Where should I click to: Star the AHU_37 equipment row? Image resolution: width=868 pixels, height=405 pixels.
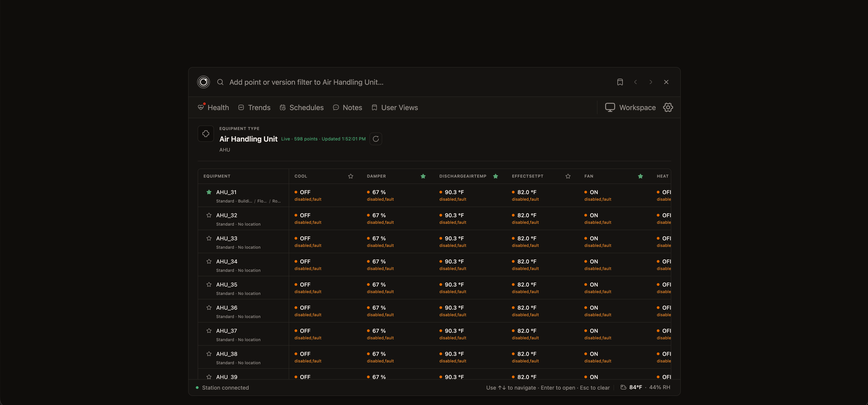(209, 330)
